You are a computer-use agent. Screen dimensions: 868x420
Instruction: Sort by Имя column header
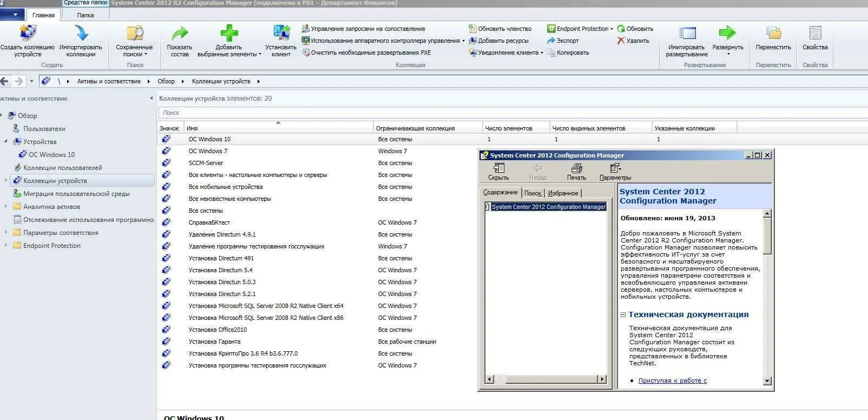278,128
